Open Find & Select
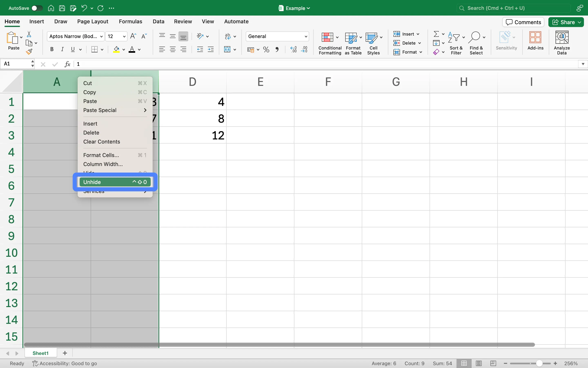The width and height of the screenshot is (588, 368). pos(476,43)
